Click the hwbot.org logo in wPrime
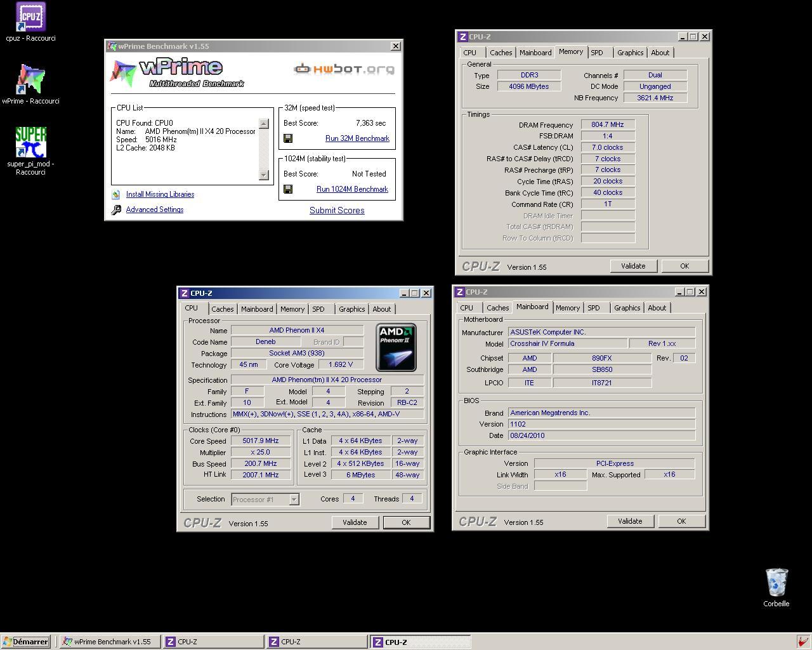 click(x=344, y=69)
